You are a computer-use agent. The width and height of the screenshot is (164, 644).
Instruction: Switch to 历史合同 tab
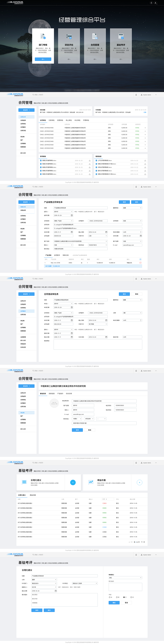69,393
